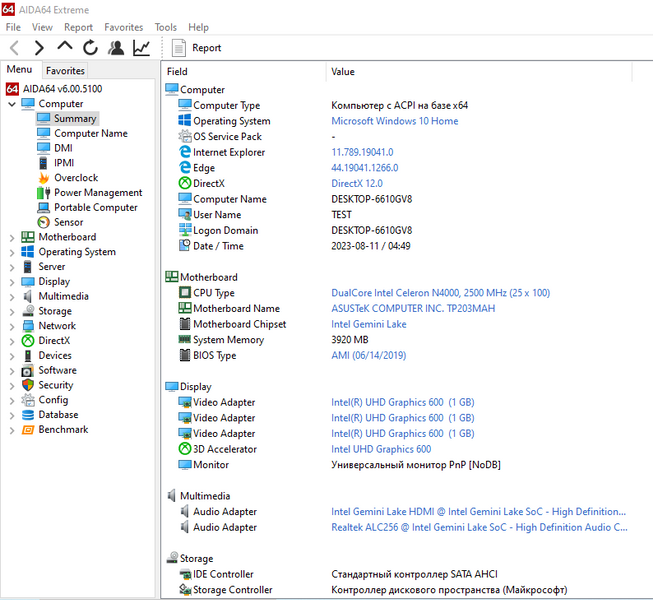This screenshot has height=600, width=653.
Task: Open the DualCore Intel Celeron N4000 link
Action: click(x=441, y=293)
